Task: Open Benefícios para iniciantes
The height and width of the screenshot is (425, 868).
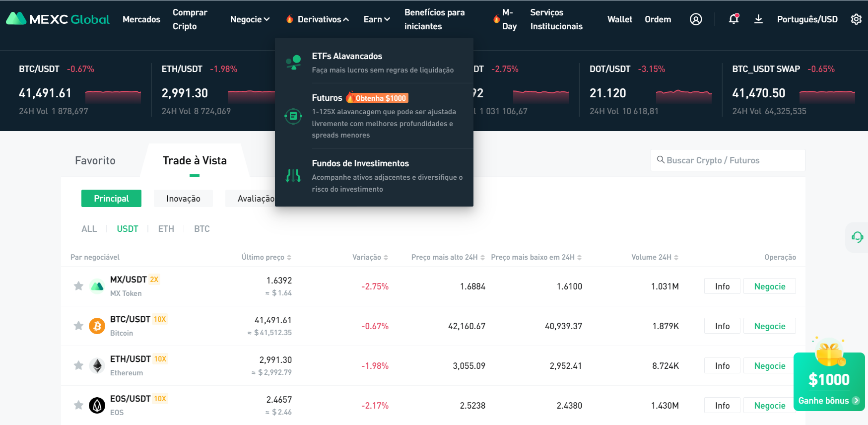Action: 435,19
